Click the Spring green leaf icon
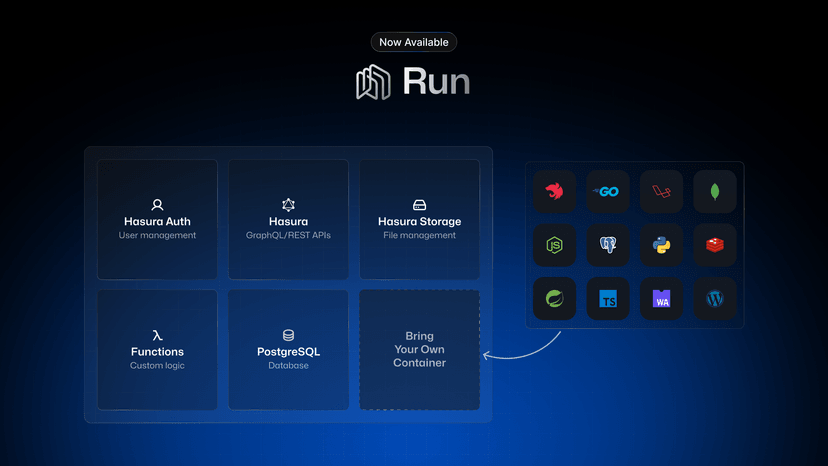The image size is (828, 466). point(554,298)
